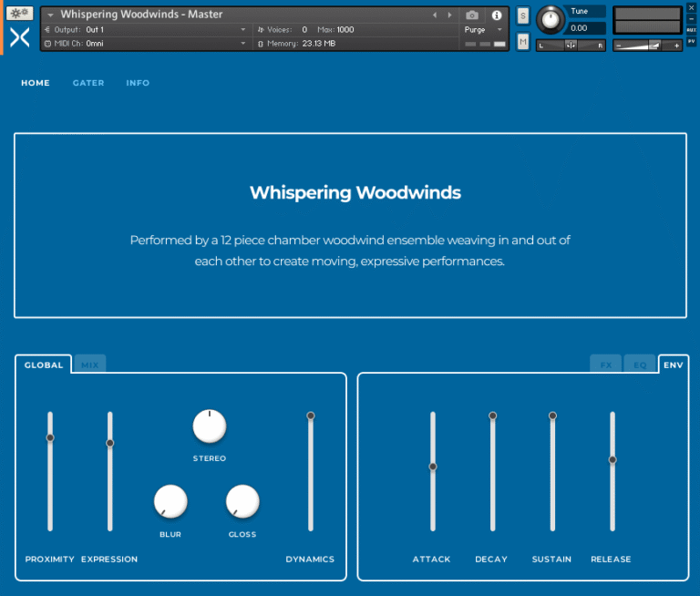The image size is (700, 596).
Task: Show the instrument info icon
Action: pyautogui.click(x=497, y=15)
